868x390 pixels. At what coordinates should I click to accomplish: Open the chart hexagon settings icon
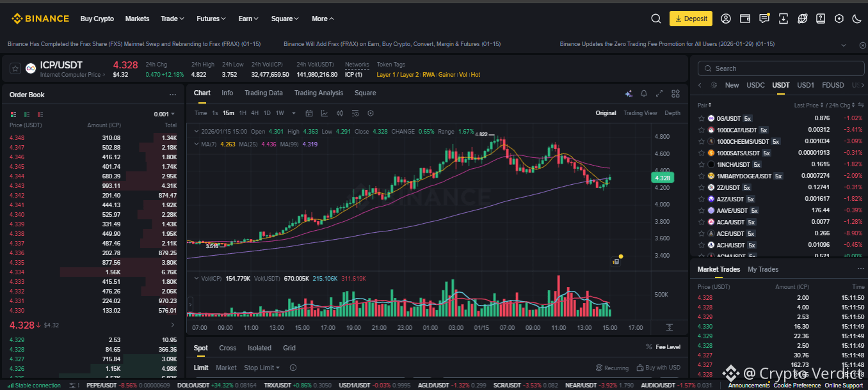click(x=371, y=113)
